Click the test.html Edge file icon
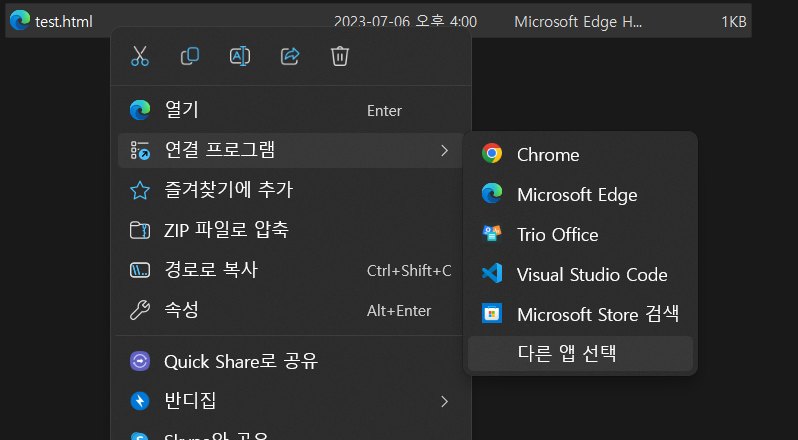The image size is (798, 440). [20, 21]
